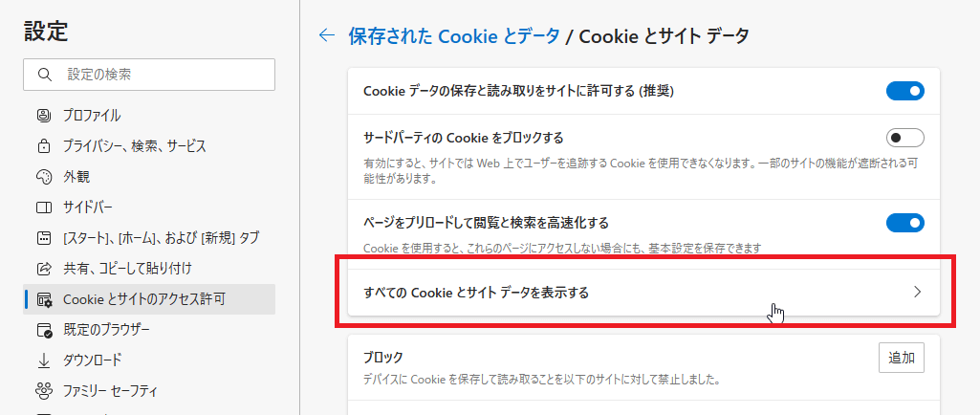
Task: Click the search magnifier icon
Action: 44,75
